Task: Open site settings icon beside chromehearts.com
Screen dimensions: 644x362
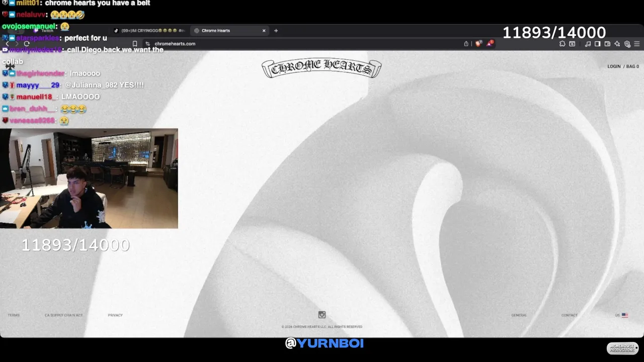Action: [x=147, y=44]
